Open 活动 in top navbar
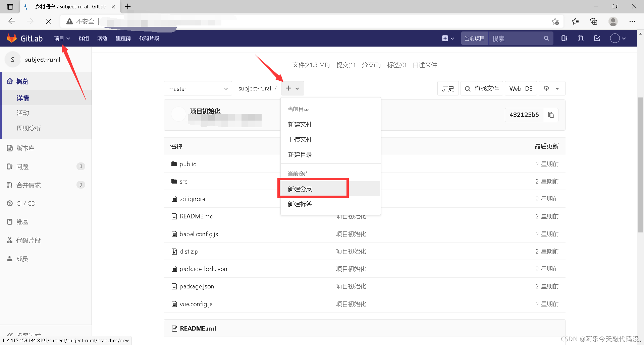 [x=102, y=38]
